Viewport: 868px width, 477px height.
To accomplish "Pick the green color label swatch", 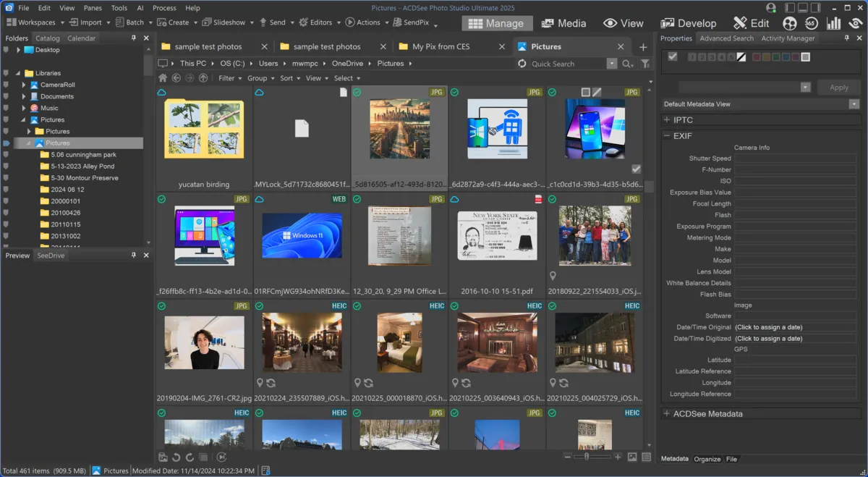I will (x=776, y=57).
